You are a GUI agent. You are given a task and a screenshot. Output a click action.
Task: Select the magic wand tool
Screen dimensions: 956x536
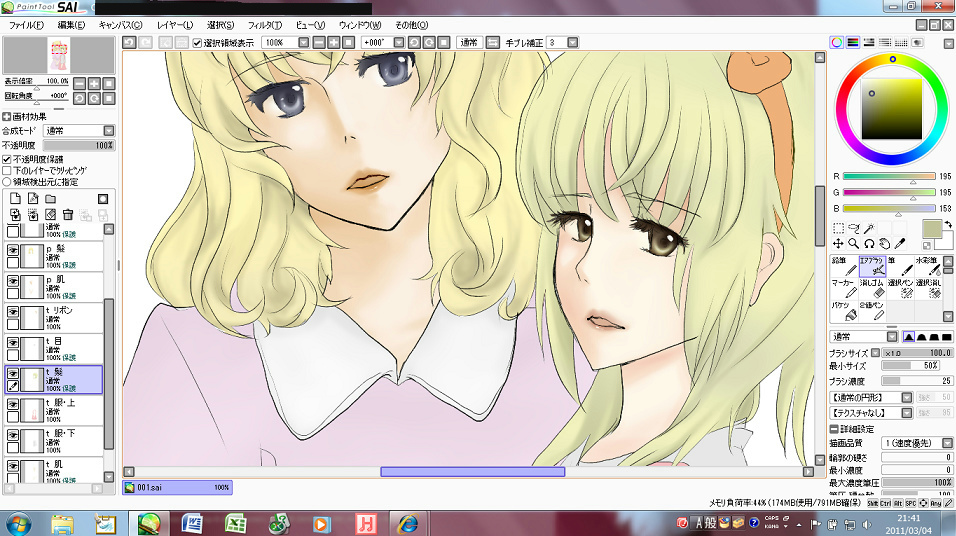point(869,228)
